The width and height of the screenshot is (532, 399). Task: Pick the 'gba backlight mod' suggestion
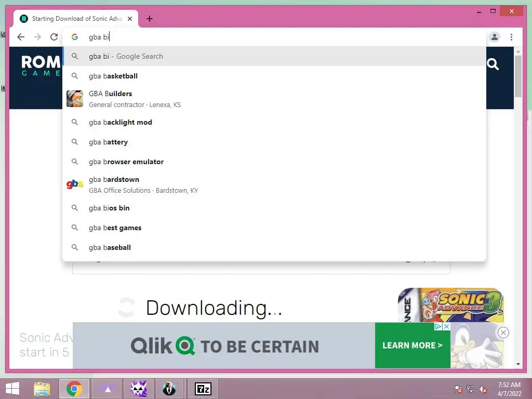coord(274,122)
